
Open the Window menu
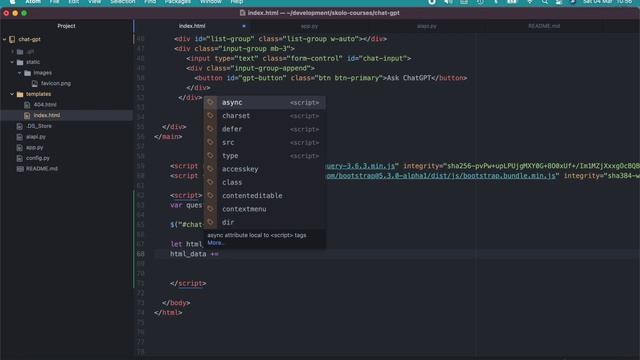pos(211,2)
